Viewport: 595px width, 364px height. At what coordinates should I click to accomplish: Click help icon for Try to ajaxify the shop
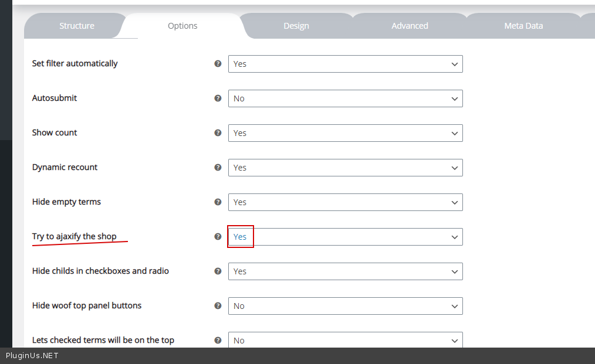pos(218,237)
